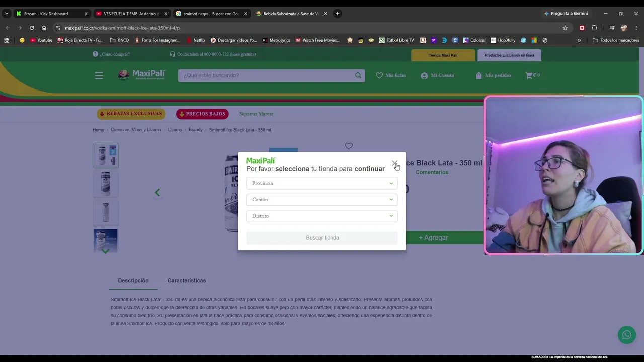
Task: Select Productos Exclusivos en línea tab
Action: click(509, 55)
